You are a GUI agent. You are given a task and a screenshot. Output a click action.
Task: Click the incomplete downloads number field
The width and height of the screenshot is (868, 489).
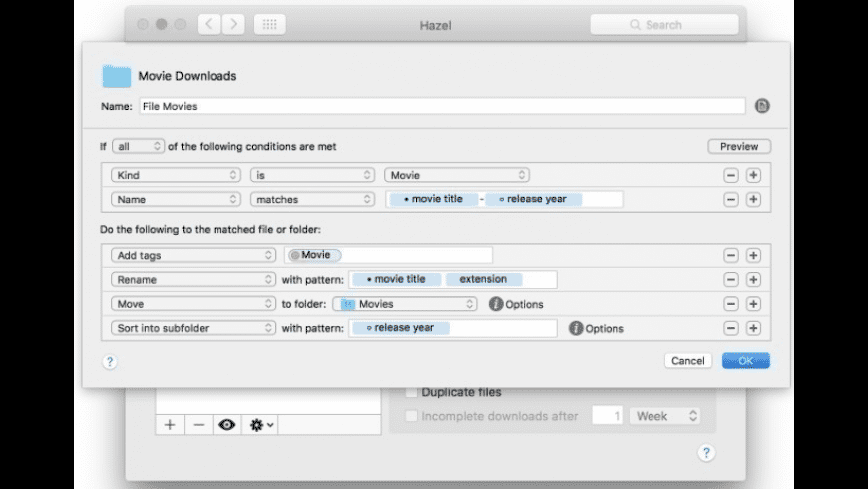tap(607, 416)
